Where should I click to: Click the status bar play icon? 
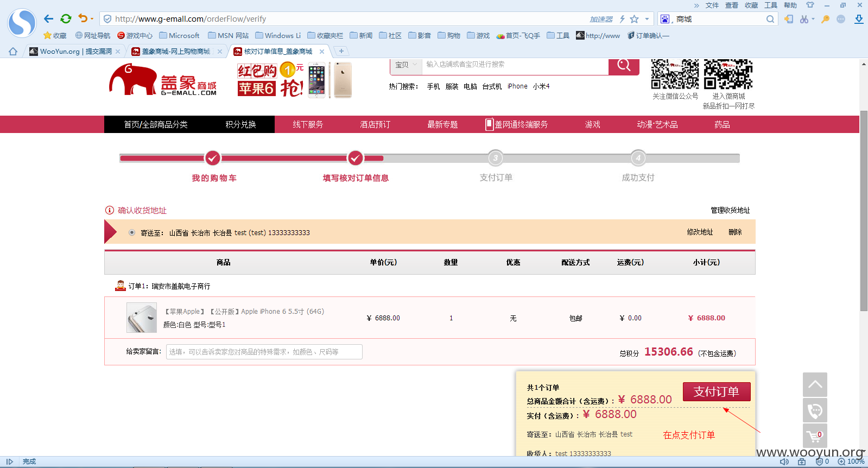tap(9, 461)
